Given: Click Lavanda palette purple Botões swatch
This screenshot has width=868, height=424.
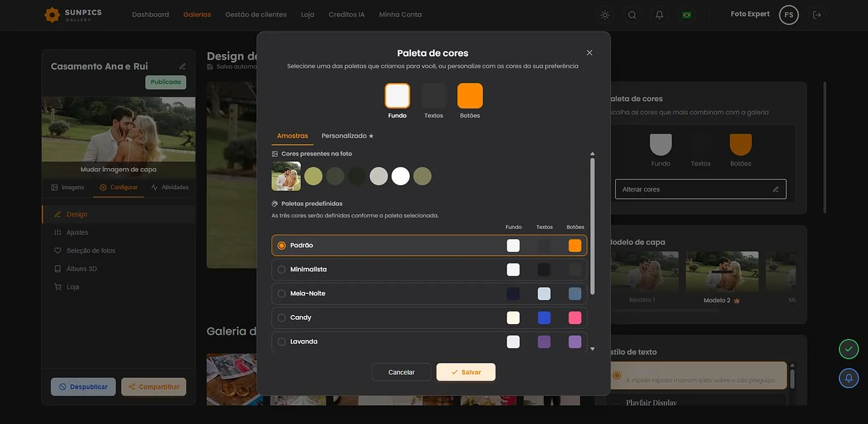Looking at the screenshot, I should 575,342.
